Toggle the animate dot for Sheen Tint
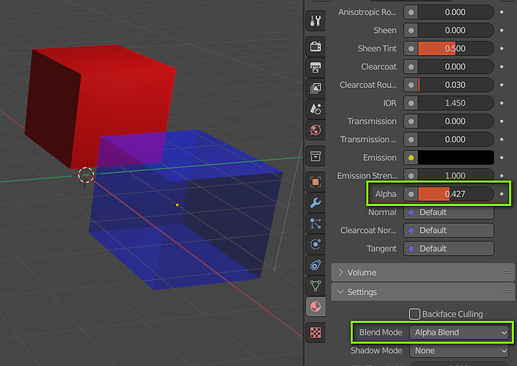517x366 pixels. point(502,49)
